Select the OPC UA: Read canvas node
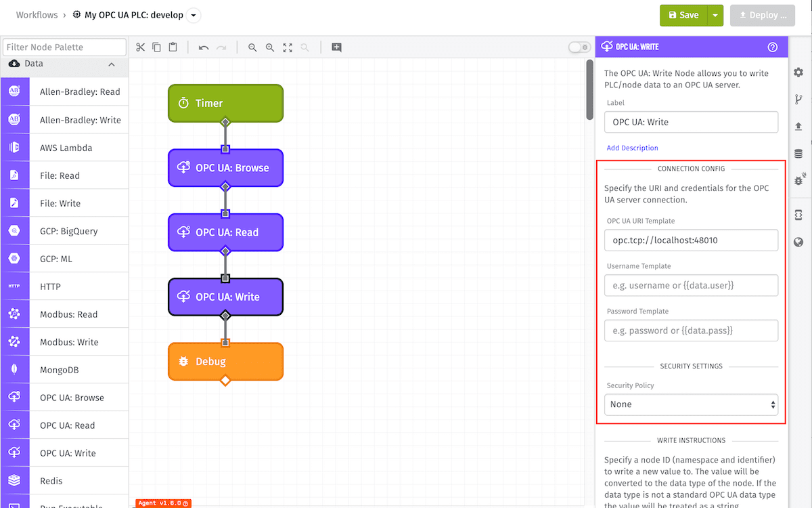The width and height of the screenshot is (812, 508). [225, 232]
